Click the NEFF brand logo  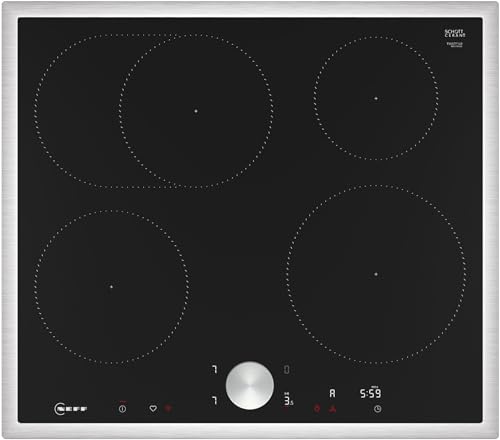tap(71, 409)
